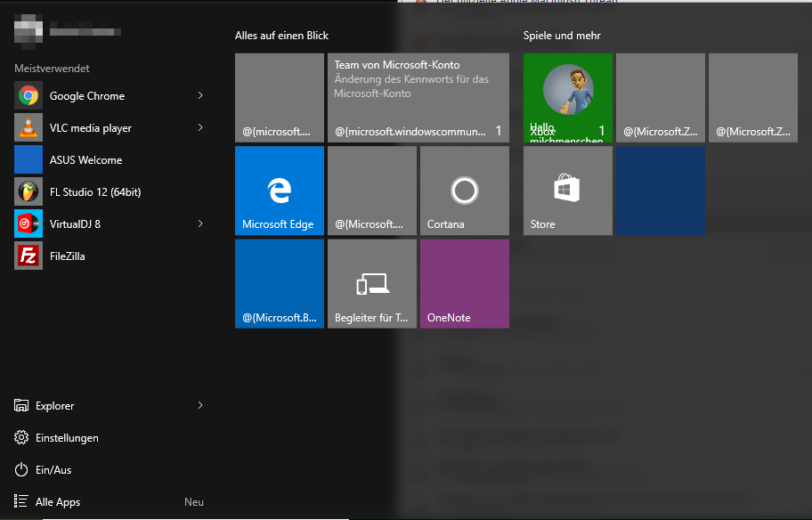812x520 pixels.
Task: Launch VLC media player
Action: click(x=90, y=128)
